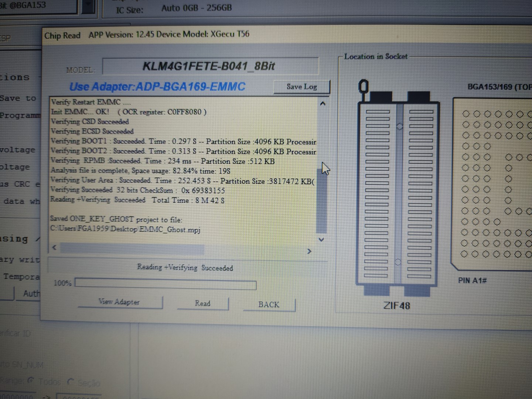Go BACK from Chip Read dialog
Screen dimensions: 532x399
pos(269,304)
